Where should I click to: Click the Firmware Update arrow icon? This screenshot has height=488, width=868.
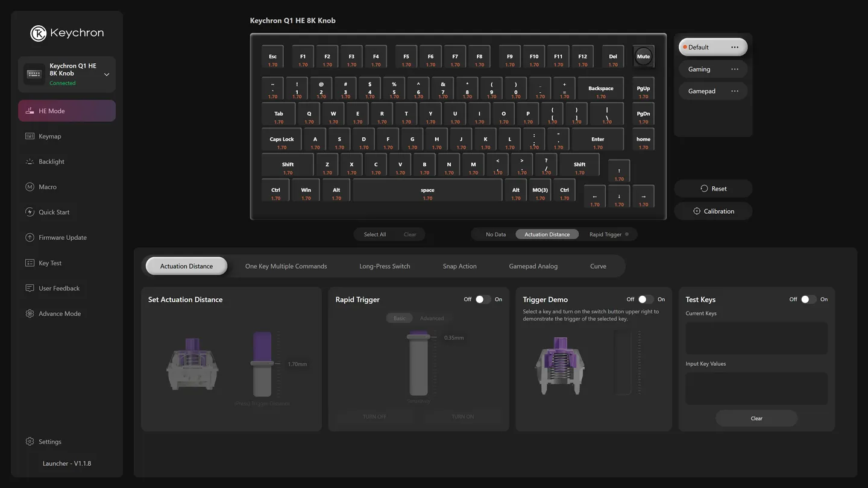pos(30,237)
